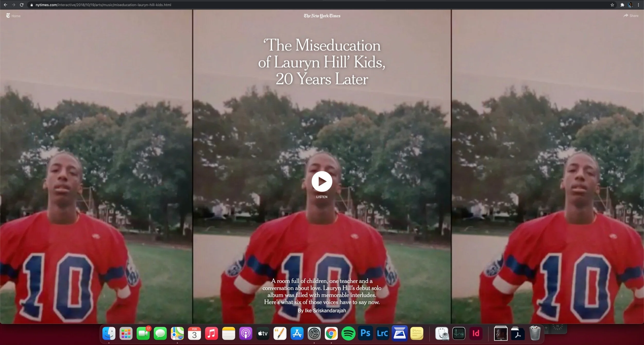Click the Share arrow icon

point(626,16)
